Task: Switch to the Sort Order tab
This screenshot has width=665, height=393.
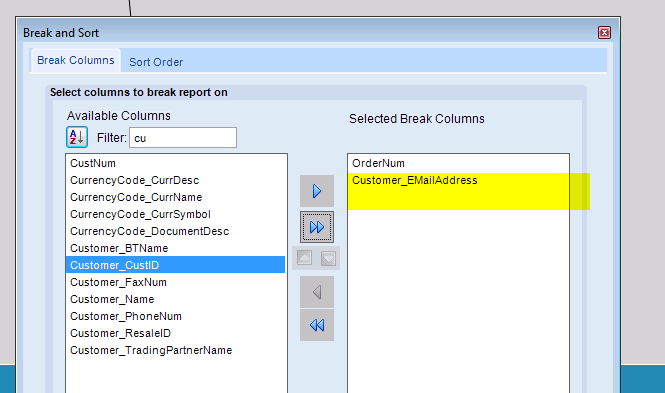Action: tap(156, 62)
